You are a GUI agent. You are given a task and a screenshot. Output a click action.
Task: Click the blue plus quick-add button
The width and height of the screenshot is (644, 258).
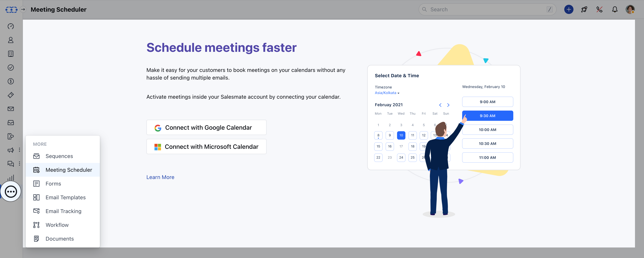coord(568,10)
